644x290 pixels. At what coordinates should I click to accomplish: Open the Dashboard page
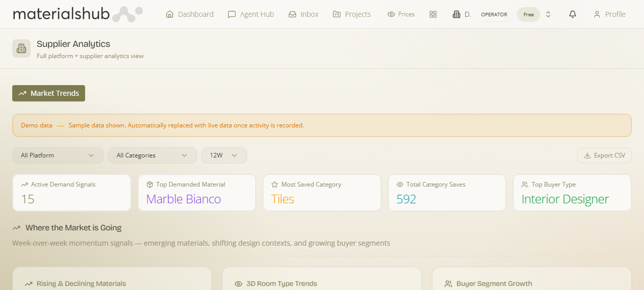click(190, 14)
